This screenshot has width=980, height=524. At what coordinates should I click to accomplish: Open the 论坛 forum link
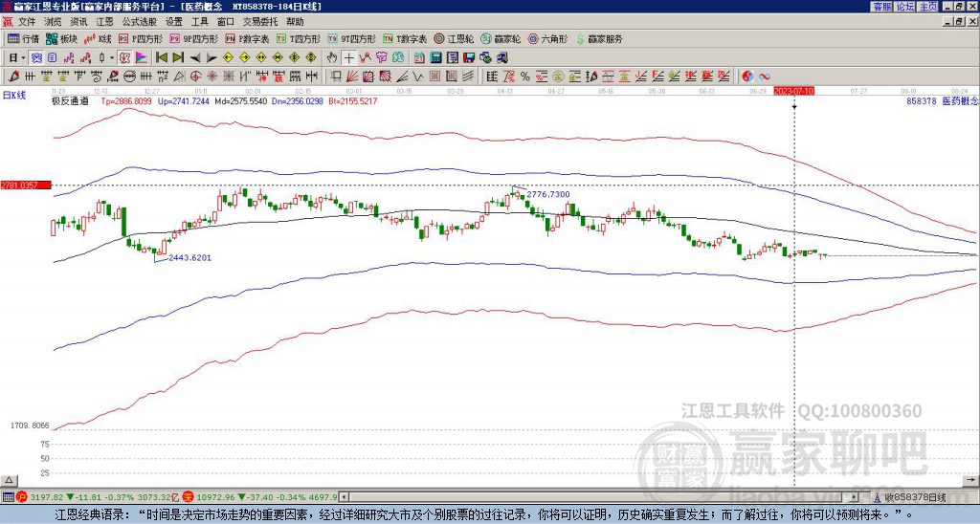point(905,7)
